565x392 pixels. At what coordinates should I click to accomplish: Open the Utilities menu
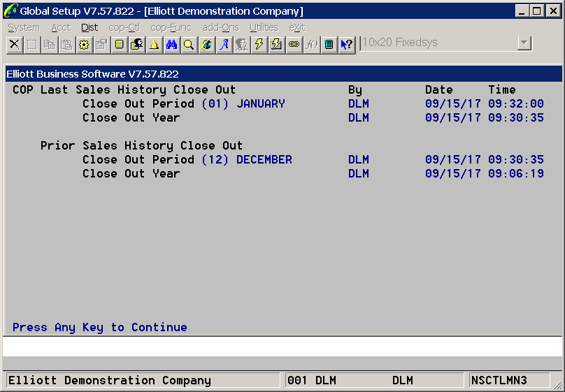(x=264, y=27)
